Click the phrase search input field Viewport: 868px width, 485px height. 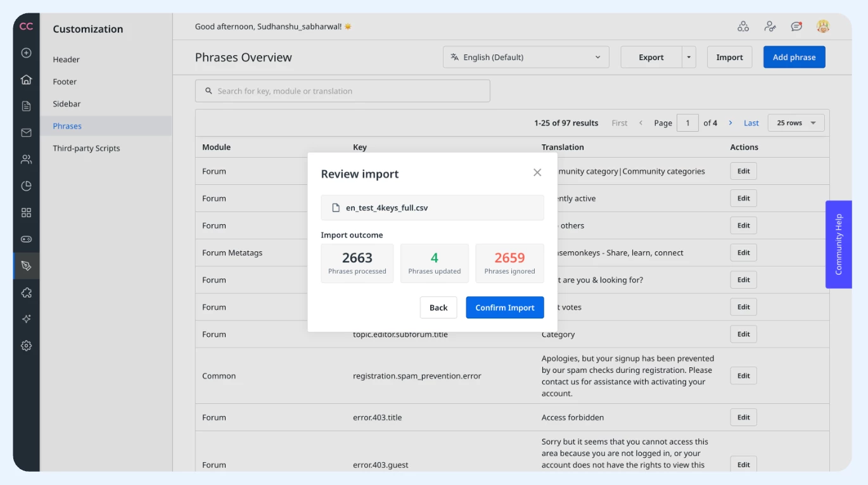[x=343, y=91]
